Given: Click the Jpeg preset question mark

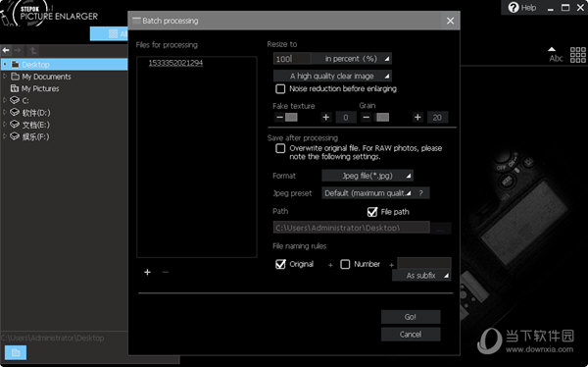Looking at the screenshot, I should coord(421,192).
